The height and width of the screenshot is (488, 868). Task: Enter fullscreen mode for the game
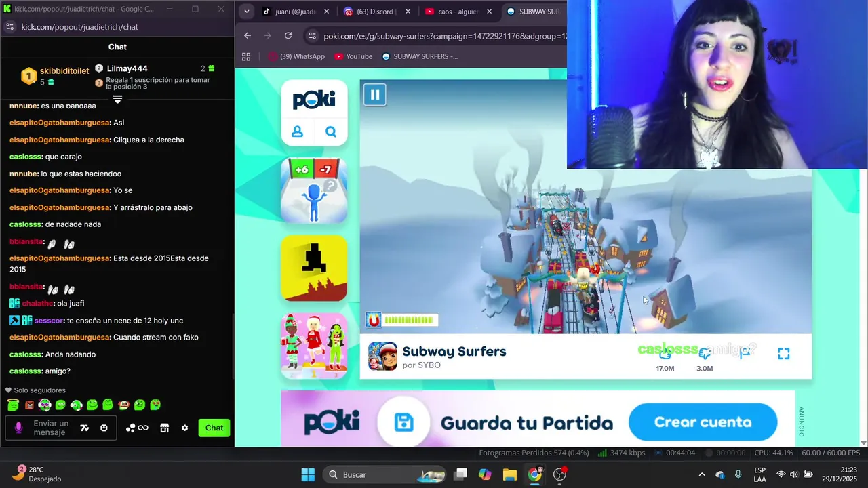click(x=783, y=353)
